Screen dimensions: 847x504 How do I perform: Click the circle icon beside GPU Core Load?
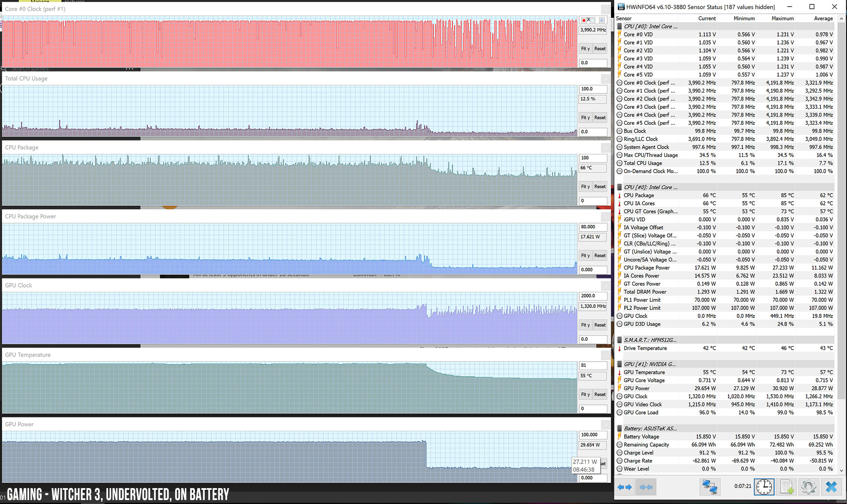click(x=619, y=413)
